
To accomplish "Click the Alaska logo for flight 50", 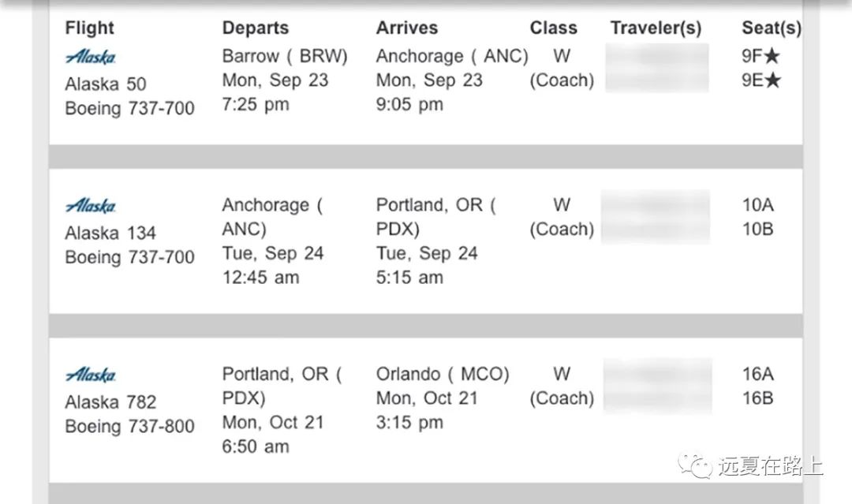I will [91, 57].
